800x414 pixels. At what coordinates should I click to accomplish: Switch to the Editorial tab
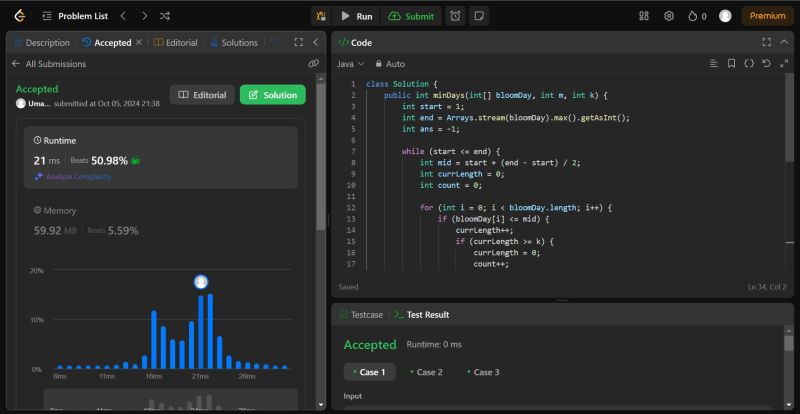pyautogui.click(x=175, y=43)
